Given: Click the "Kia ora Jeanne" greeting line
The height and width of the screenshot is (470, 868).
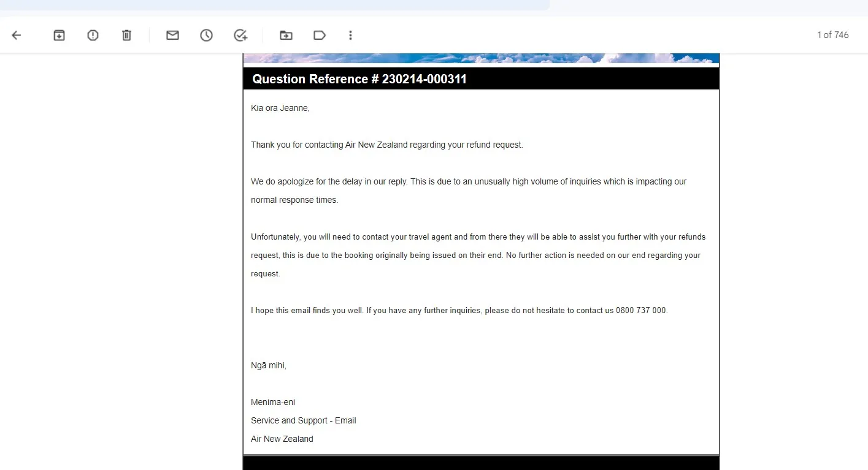Looking at the screenshot, I should coord(280,108).
